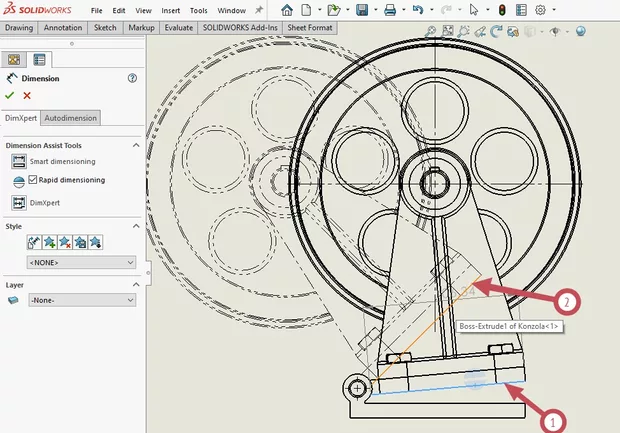Open the Layer -None- dropdown
620x433 pixels.
click(x=82, y=299)
